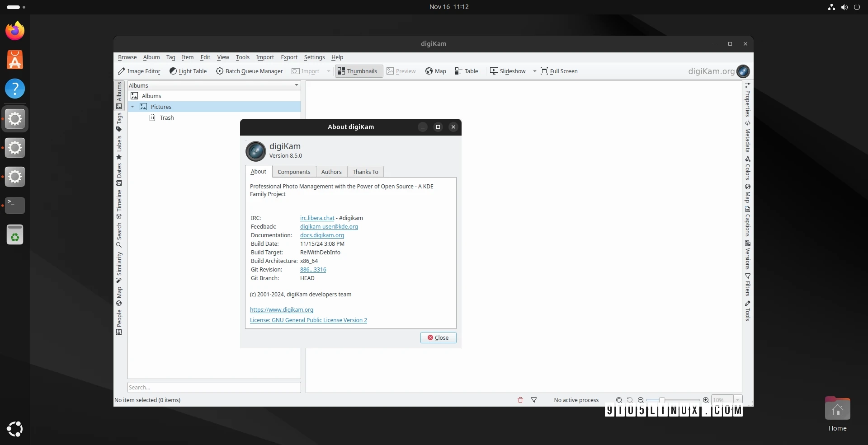Open the Timeline left sidebar panel
The width and height of the screenshot is (868, 445).
119,204
